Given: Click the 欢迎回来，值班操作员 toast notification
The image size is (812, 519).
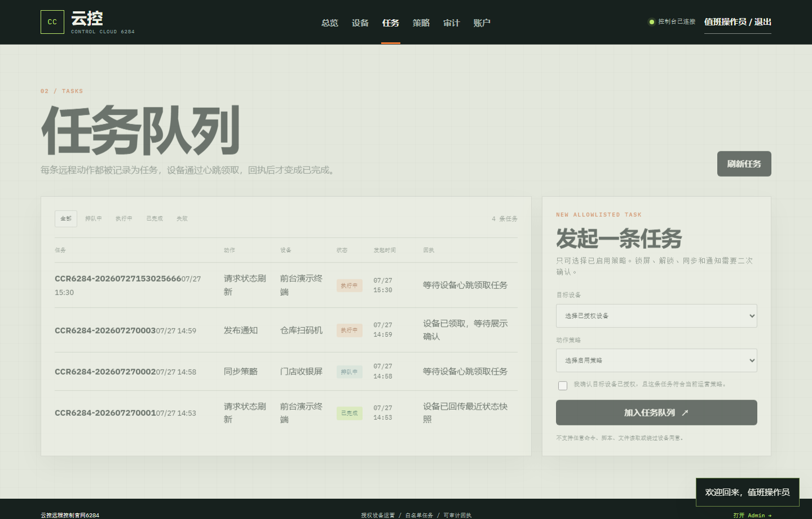Looking at the screenshot, I should [x=747, y=492].
